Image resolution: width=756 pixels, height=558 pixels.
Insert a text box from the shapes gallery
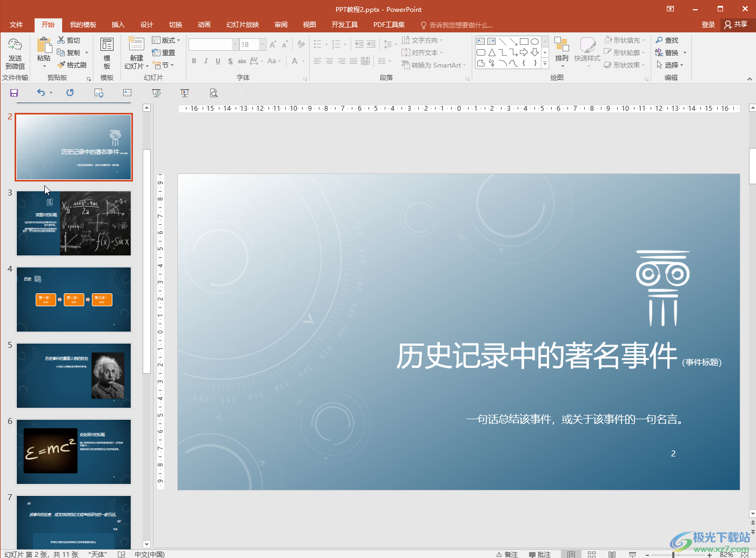coord(481,41)
